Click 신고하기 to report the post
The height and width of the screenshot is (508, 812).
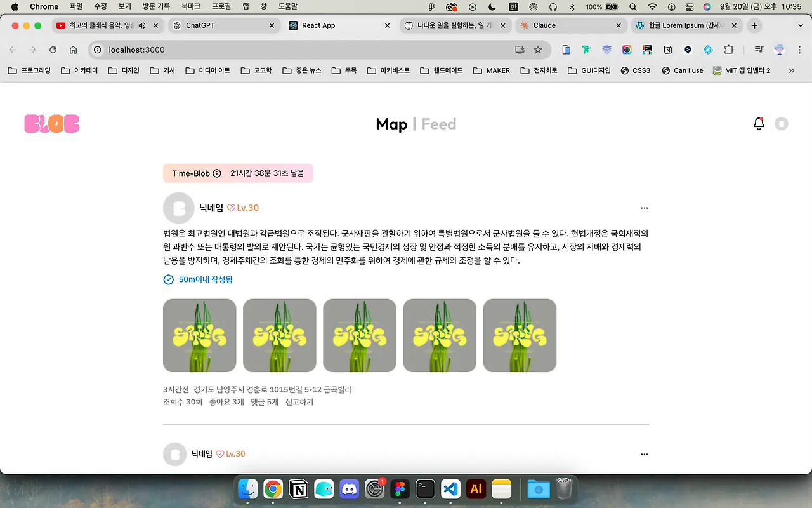click(299, 402)
